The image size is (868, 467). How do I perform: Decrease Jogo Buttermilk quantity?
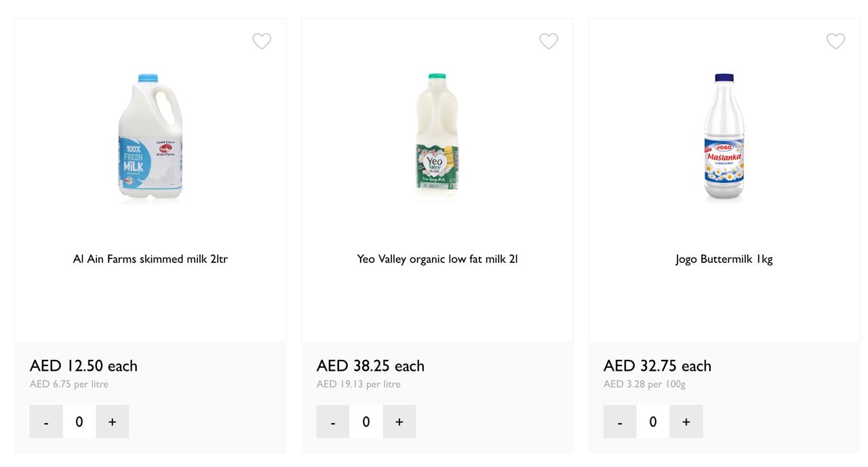620,422
